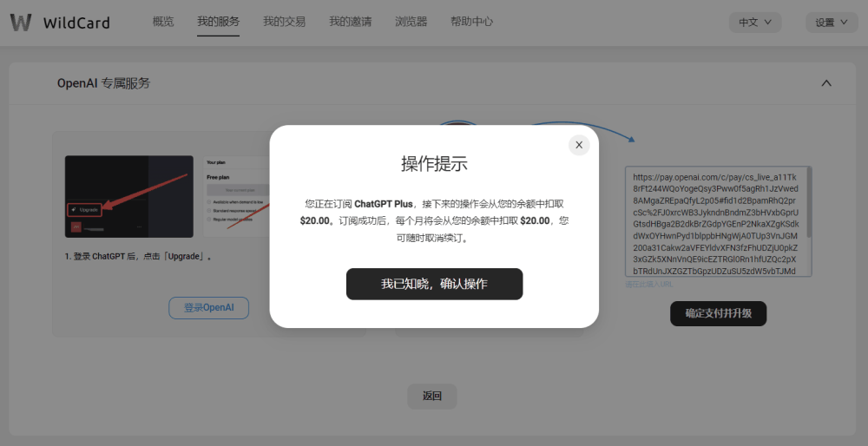Collapse the OpenAI 专属服务 section chevron

click(x=826, y=83)
